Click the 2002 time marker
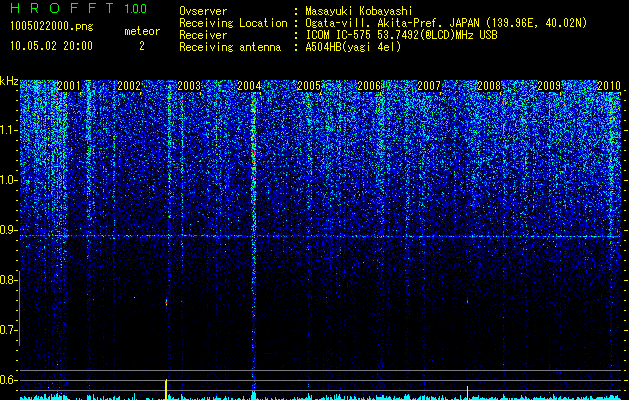Viewport: 629px width, 400px height. point(129,86)
